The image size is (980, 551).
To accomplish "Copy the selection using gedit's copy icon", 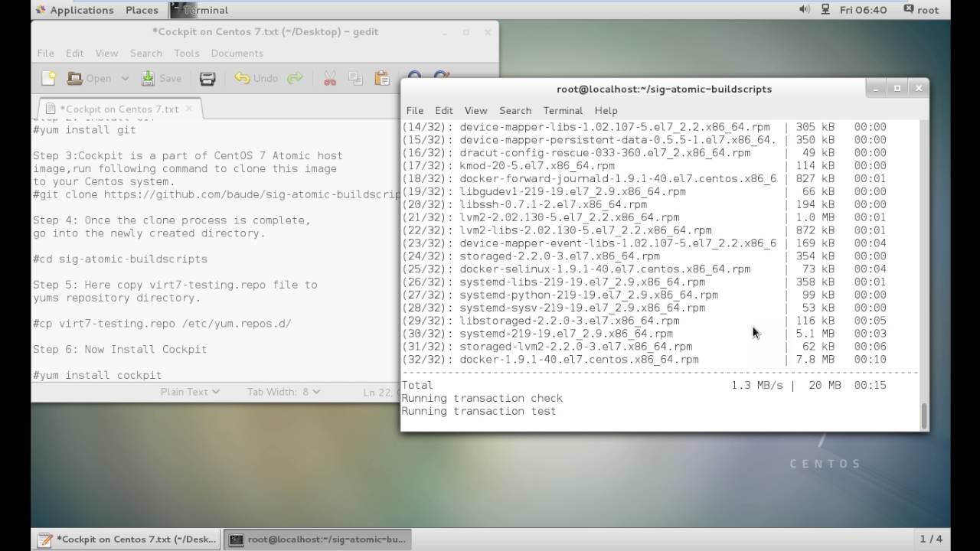I will click(355, 78).
